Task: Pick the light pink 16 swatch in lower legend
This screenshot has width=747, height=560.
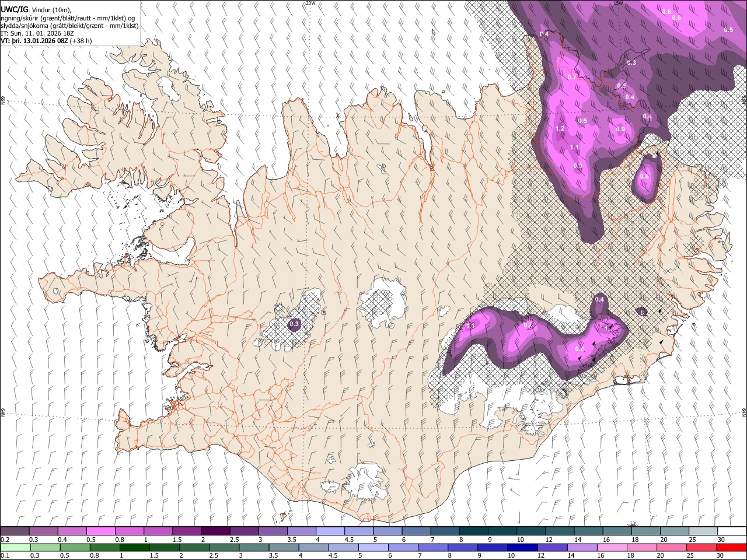Action: [x=611, y=547]
